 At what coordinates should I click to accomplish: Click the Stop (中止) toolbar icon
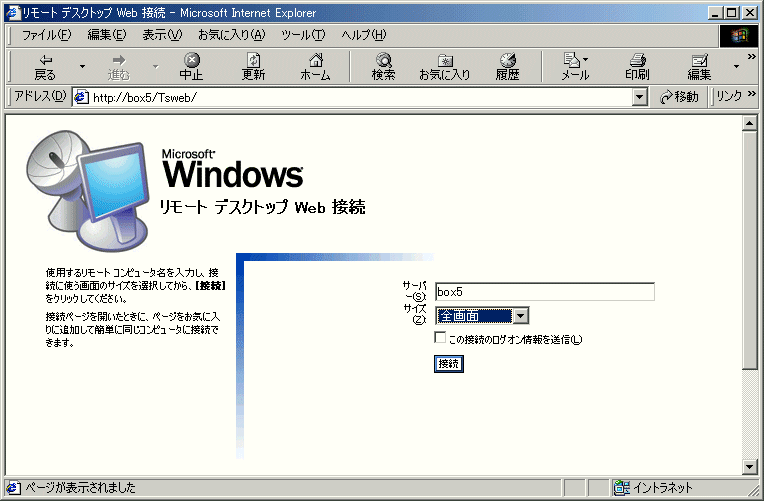(x=191, y=66)
